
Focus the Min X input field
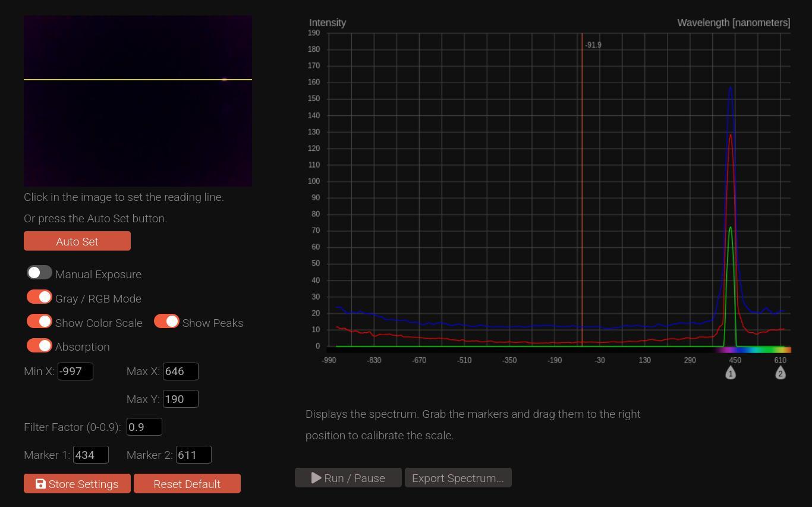point(75,371)
